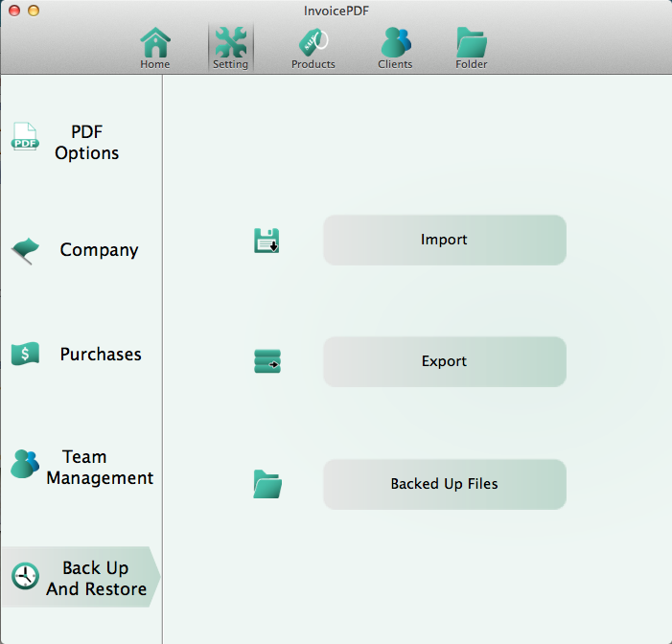Close the InvoicePDF window with red button
This screenshot has width=672, height=644.
[x=14, y=11]
